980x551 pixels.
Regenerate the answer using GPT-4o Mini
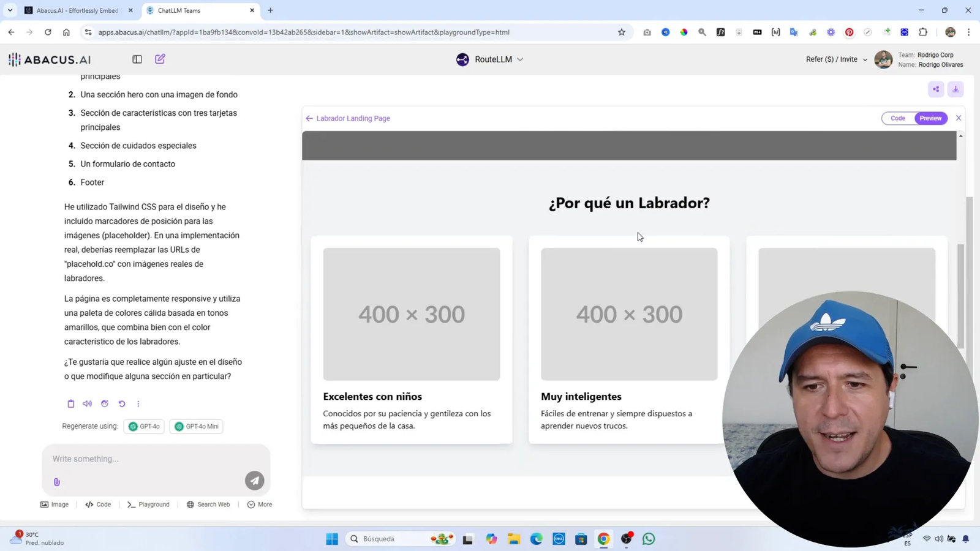[195, 426]
